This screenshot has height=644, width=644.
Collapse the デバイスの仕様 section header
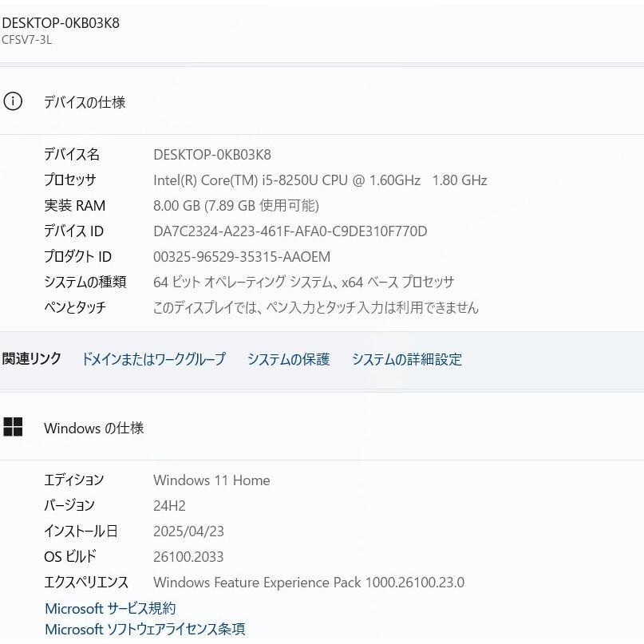[84, 102]
